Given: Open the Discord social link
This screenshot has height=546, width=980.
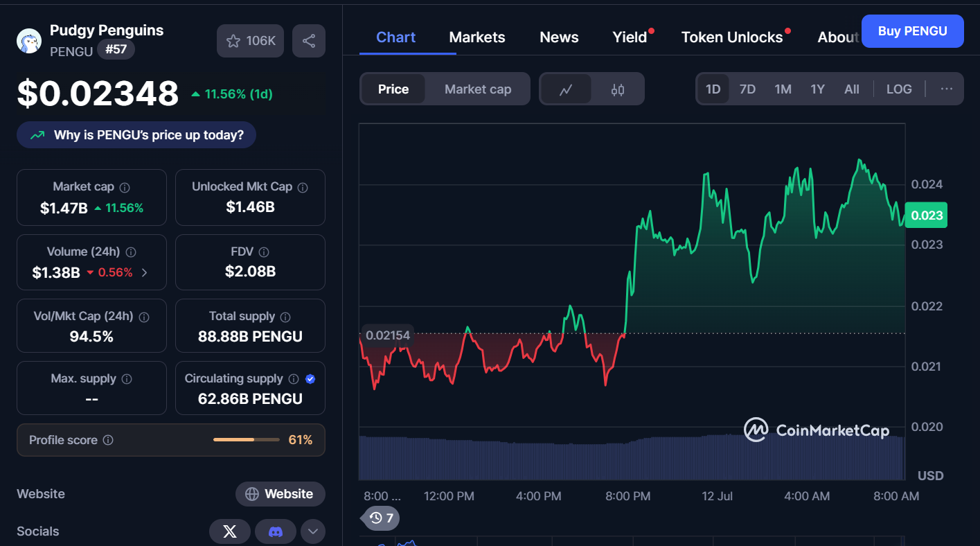Looking at the screenshot, I should point(276,531).
